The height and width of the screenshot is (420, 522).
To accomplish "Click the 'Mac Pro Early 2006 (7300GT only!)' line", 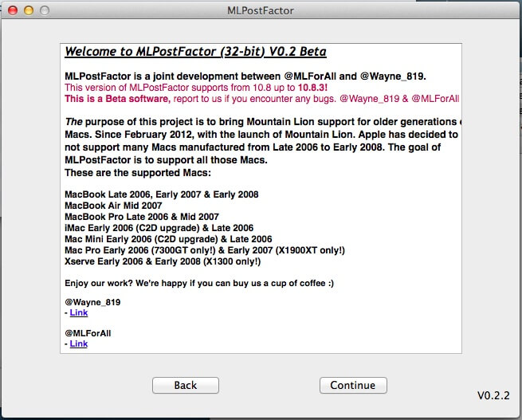I will click(x=205, y=250).
